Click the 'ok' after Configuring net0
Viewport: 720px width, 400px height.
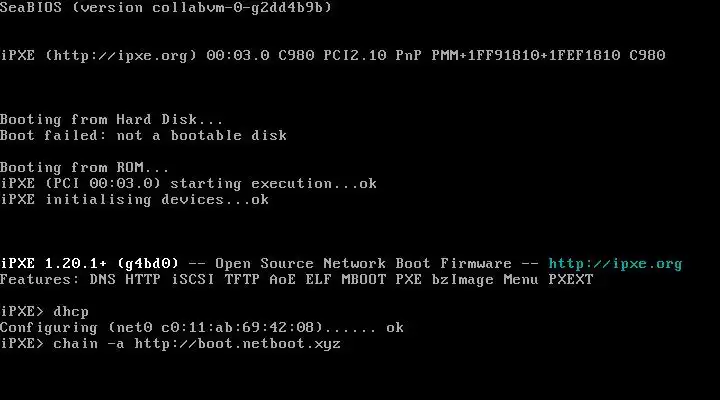(395, 328)
